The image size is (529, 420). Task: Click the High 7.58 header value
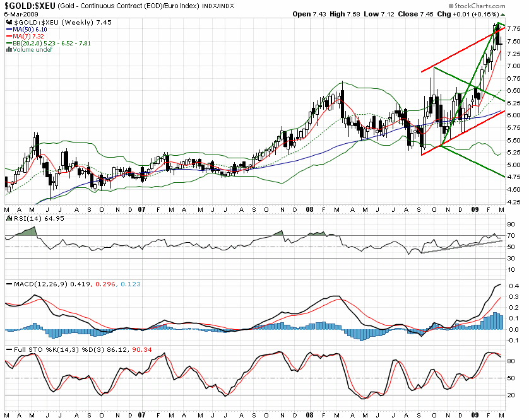pyautogui.click(x=345, y=14)
